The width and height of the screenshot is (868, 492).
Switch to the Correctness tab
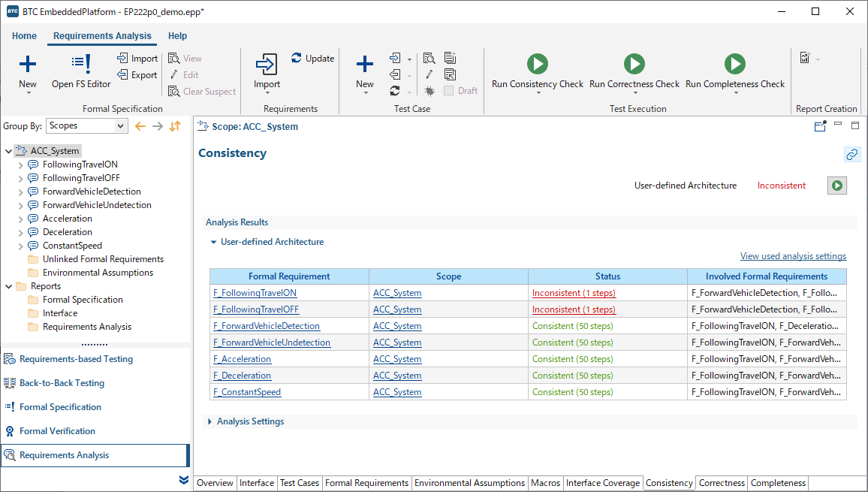point(722,483)
